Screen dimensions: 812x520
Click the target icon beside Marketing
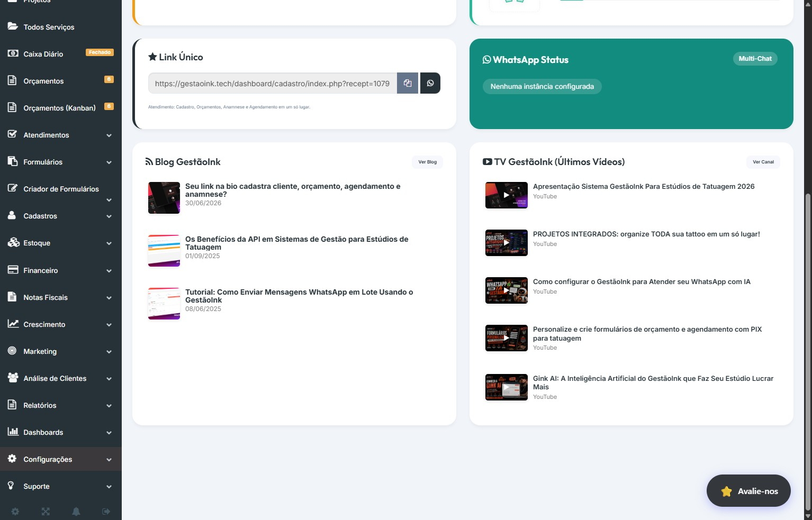coord(12,351)
